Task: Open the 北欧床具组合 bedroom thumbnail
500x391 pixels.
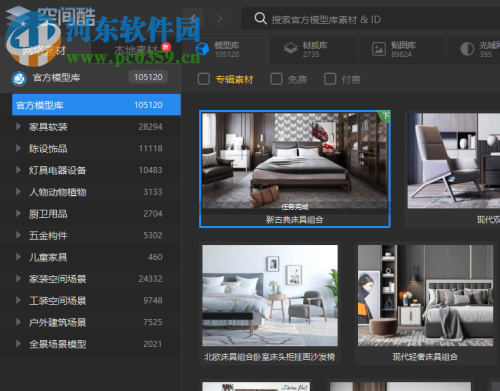Action: coord(270,295)
